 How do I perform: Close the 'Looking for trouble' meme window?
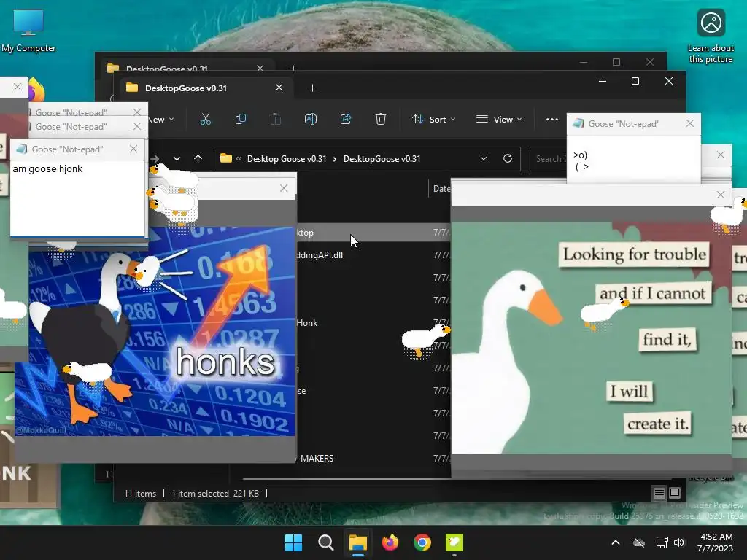pos(721,194)
